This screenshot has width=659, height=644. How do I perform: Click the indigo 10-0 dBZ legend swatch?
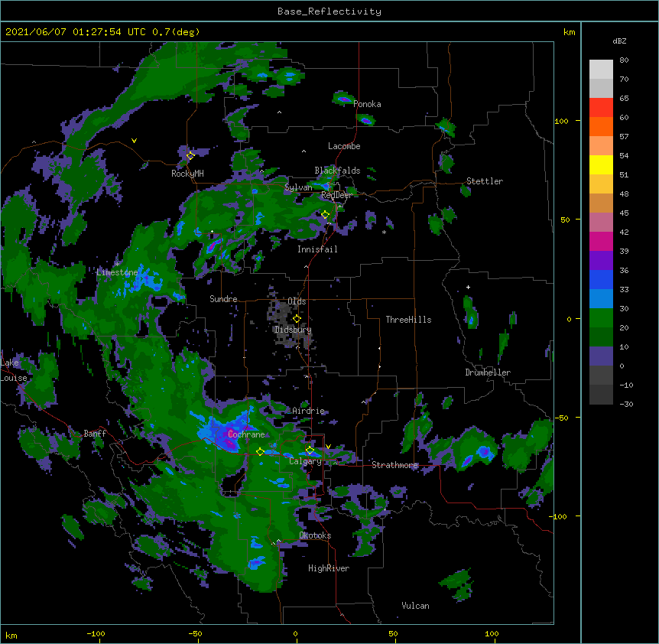601,356
